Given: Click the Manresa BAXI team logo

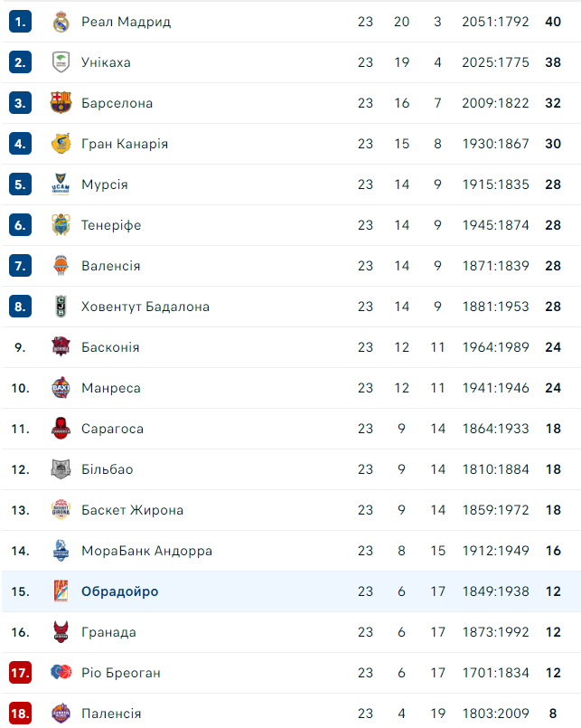Looking at the screenshot, I should [x=61, y=388].
